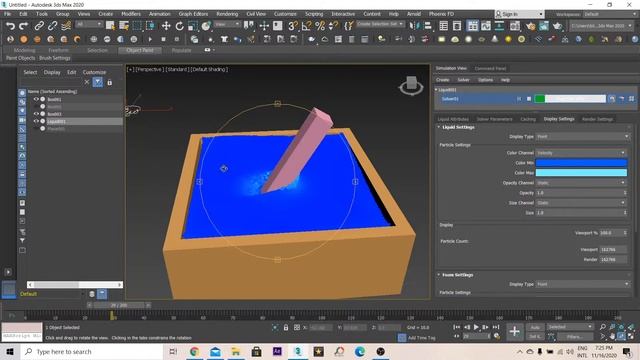The height and width of the screenshot is (360, 640).
Task: Toggle the Auto key button
Action: pyautogui.click(x=535, y=327)
